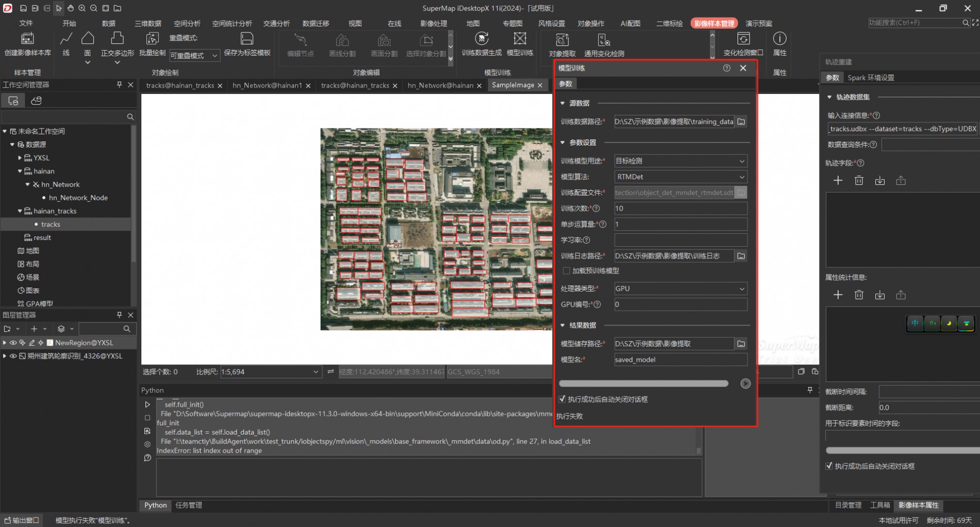
Task: Click the 训练次数 input field
Action: coord(680,209)
